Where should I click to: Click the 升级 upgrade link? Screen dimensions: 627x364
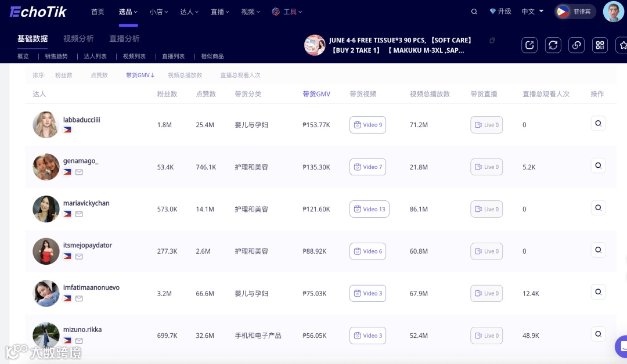tap(505, 11)
